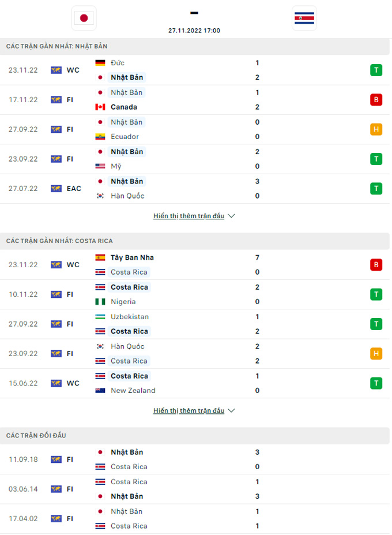392x535 pixels.
Task: Click the orange H badge for Hàn Quốc vs Costa Rica
Action: tap(376, 354)
